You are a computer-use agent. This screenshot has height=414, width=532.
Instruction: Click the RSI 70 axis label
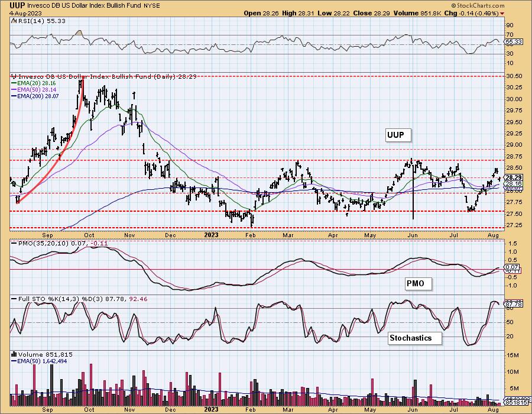[x=510, y=34]
